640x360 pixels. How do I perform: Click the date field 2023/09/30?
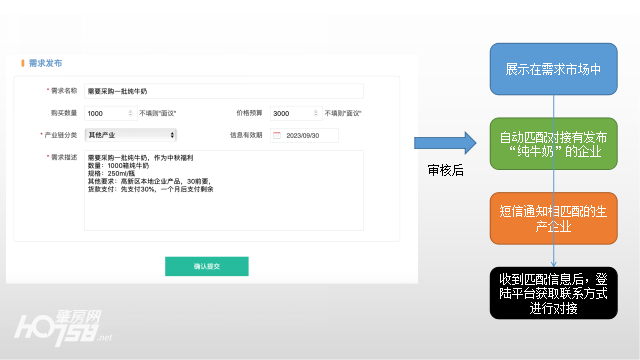coord(304,135)
